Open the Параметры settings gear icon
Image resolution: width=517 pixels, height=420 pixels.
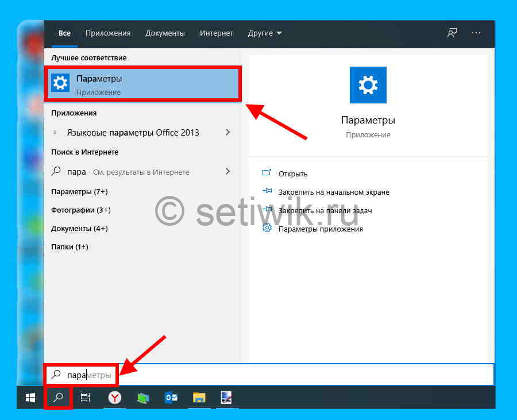click(x=60, y=83)
